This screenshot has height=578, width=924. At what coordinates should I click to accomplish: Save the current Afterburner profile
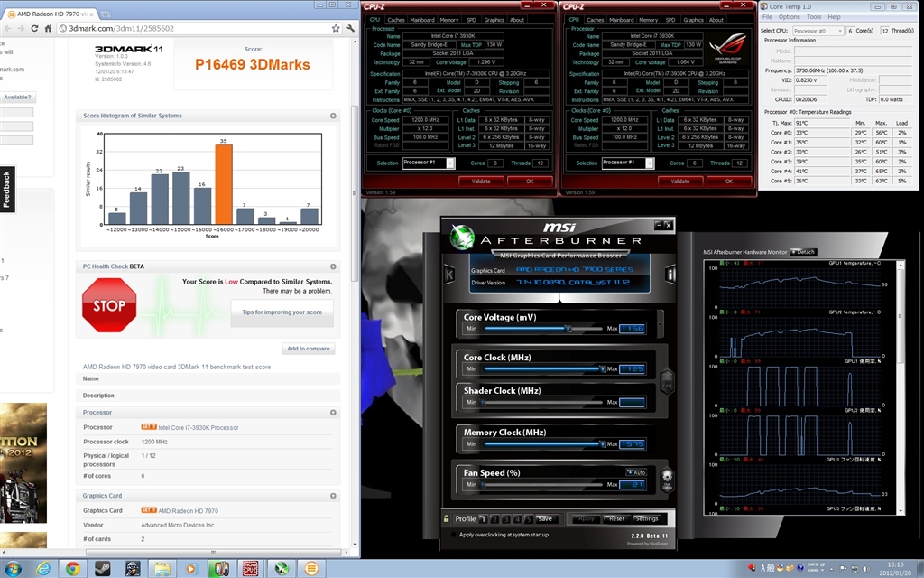[x=545, y=519]
